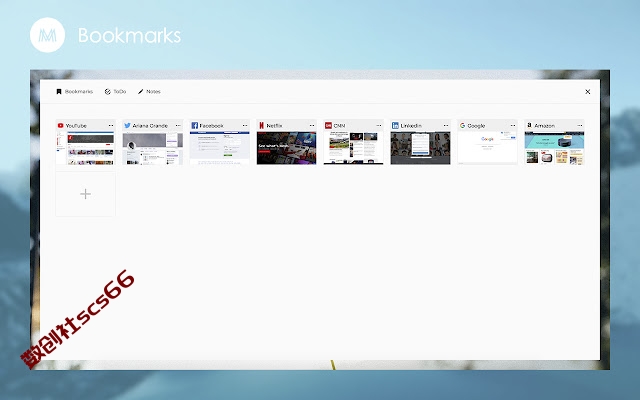Open the Notes tab

pos(149,91)
